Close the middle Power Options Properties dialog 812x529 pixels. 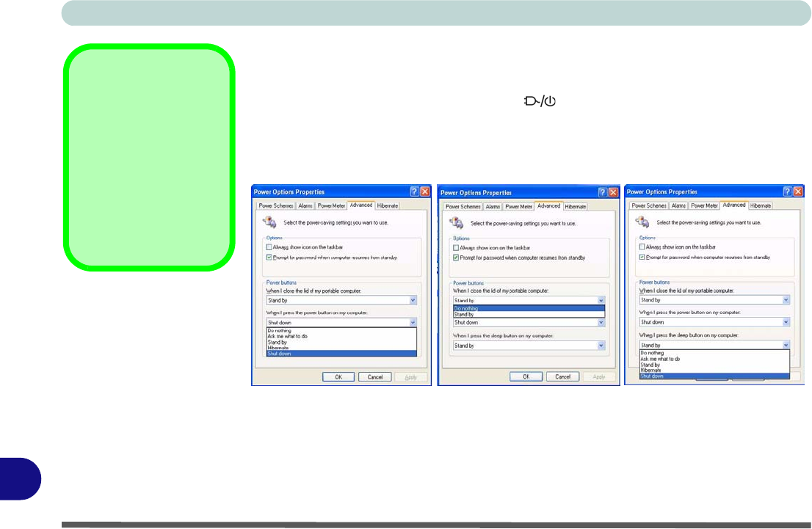(613, 192)
